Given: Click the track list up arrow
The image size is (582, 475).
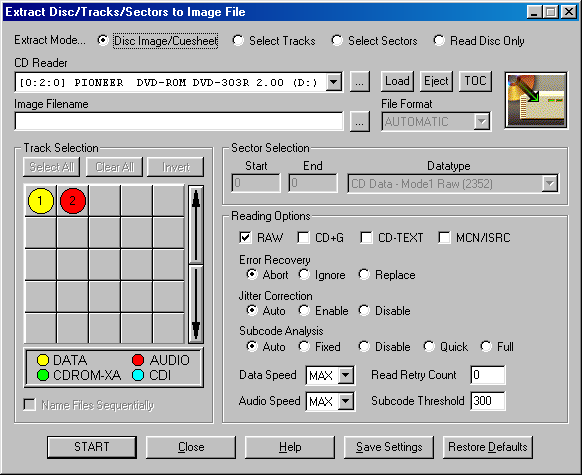Looking at the screenshot, I should click(196, 225).
